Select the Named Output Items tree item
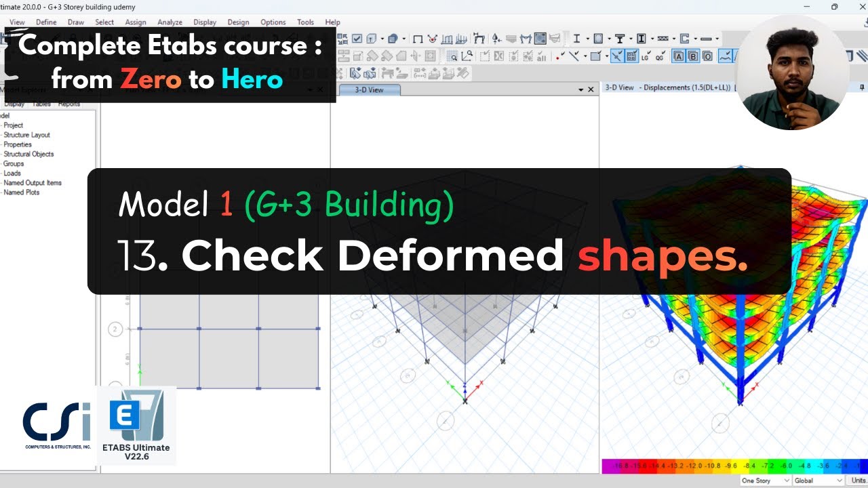The width and height of the screenshot is (868, 488). tap(33, 183)
